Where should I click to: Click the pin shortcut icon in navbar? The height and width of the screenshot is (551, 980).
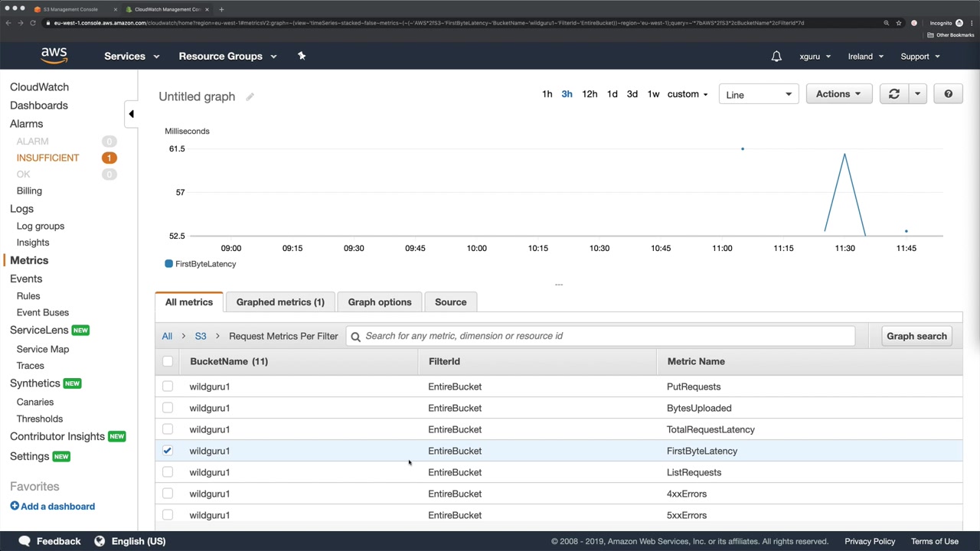(302, 56)
